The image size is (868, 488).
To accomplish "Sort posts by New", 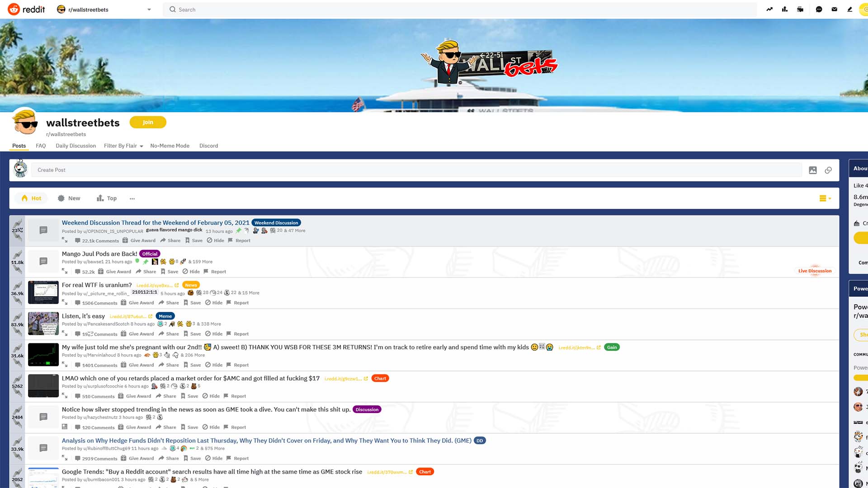I will [x=69, y=198].
